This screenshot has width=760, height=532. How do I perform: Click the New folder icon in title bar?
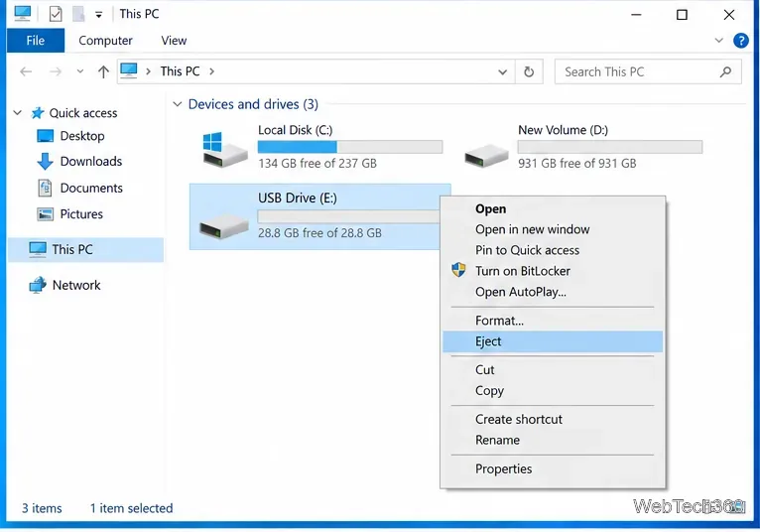pos(78,14)
